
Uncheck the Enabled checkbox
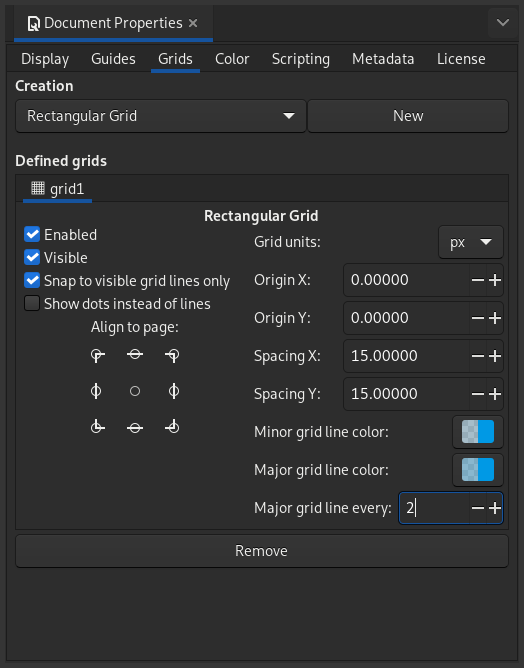(x=32, y=234)
